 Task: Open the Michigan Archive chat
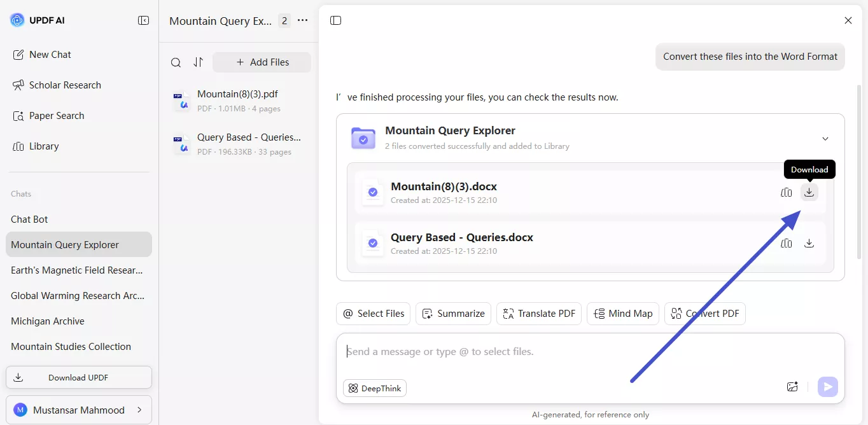click(x=48, y=321)
